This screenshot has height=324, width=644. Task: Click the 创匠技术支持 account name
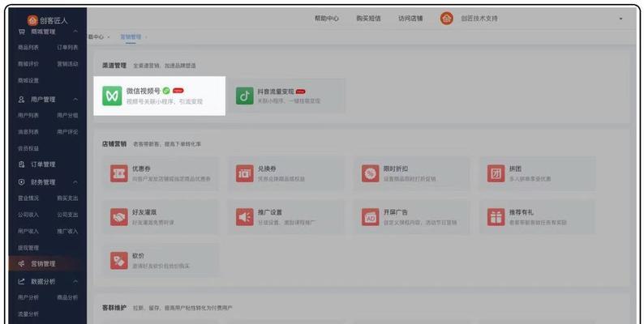(x=479, y=19)
